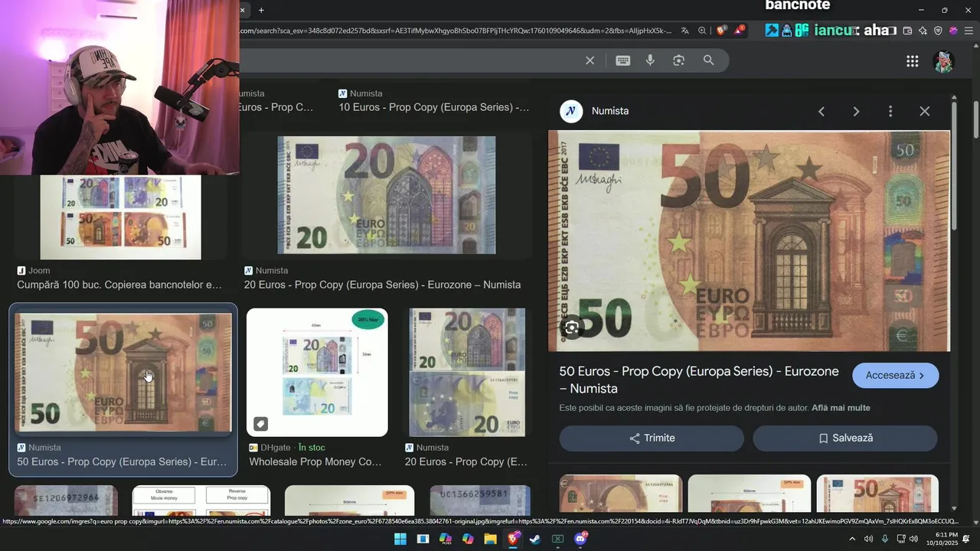
Task: Start voice search with the microphone icon
Action: 650,60
